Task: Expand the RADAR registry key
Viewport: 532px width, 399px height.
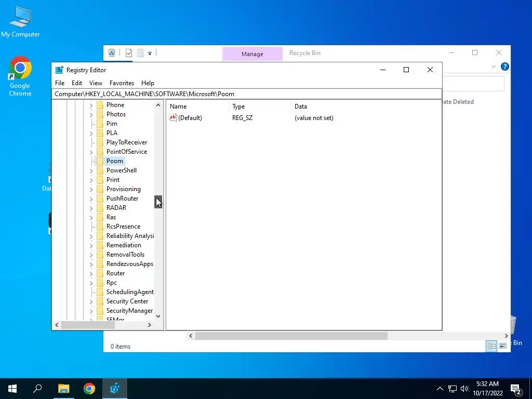Action: pyautogui.click(x=91, y=208)
